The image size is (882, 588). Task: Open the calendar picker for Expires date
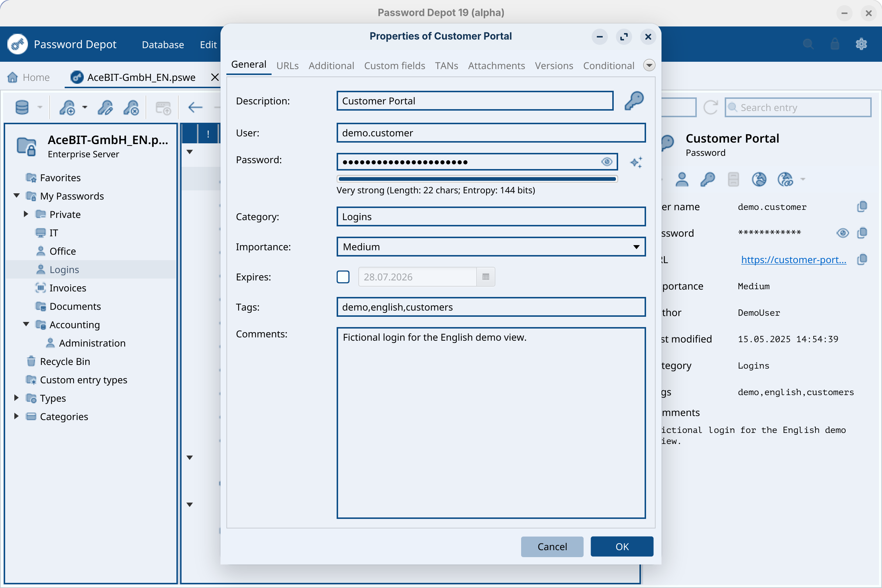(485, 277)
